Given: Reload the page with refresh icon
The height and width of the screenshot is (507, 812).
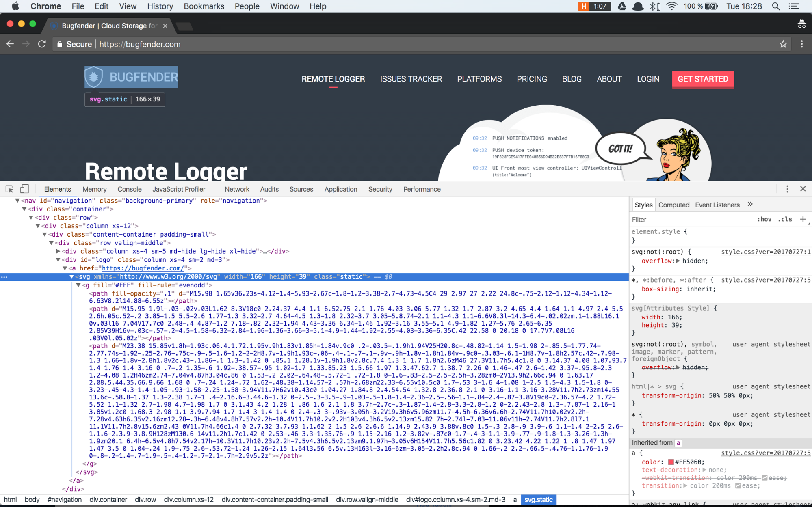Looking at the screenshot, I should click(x=42, y=44).
